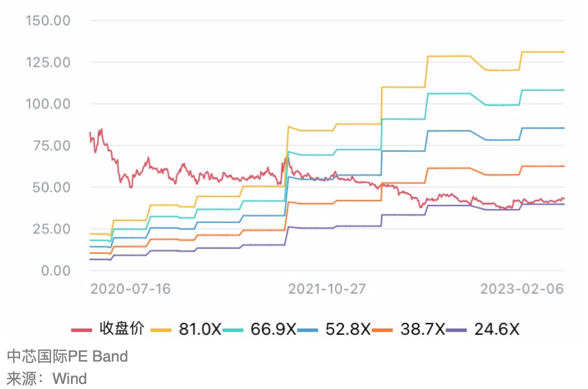Click the 24.6X legend label

[x=497, y=329]
